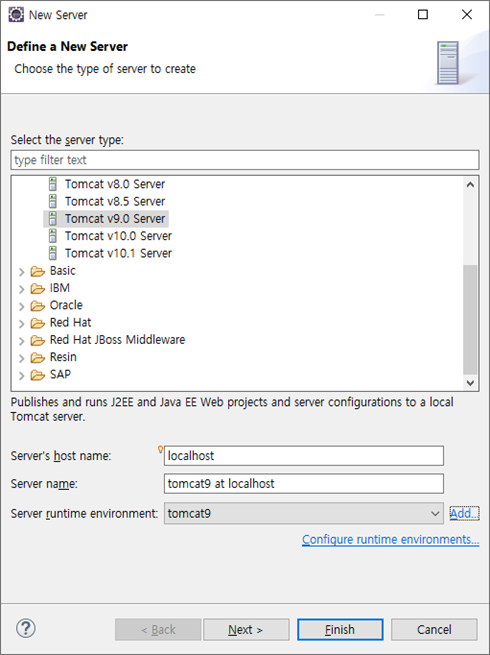Click the Tomcat v10.0 Server icon
The width and height of the screenshot is (490, 655).
(53, 236)
